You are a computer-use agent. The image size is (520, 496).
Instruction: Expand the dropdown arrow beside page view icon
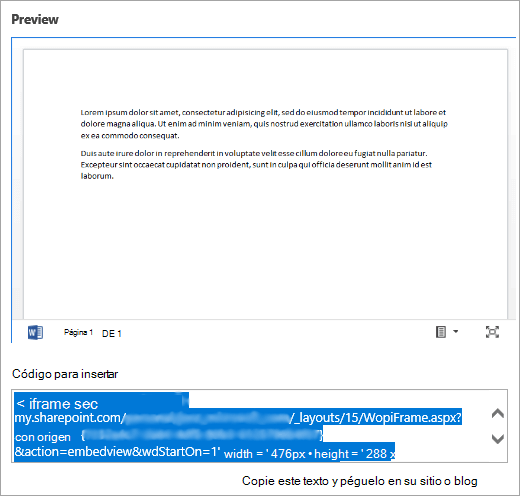pyautogui.click(x=456, y=331)
